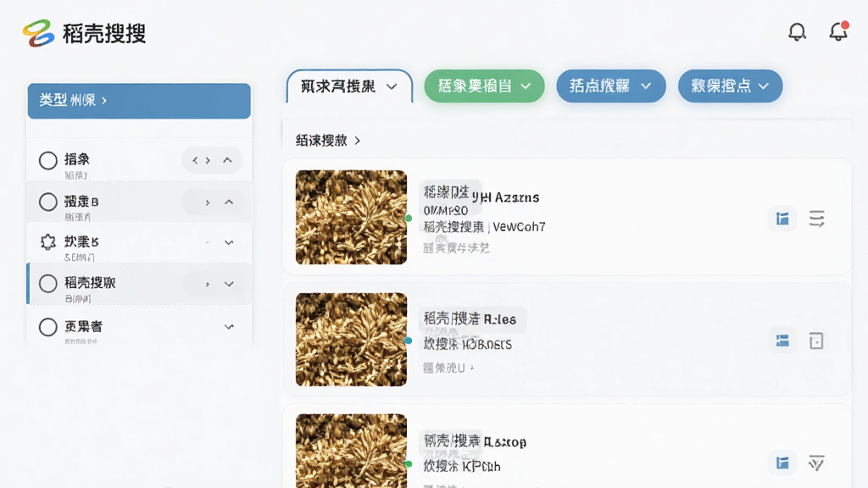The image size is (868, 488).
Task: Open the R.les result title
Action: point(470,319)
